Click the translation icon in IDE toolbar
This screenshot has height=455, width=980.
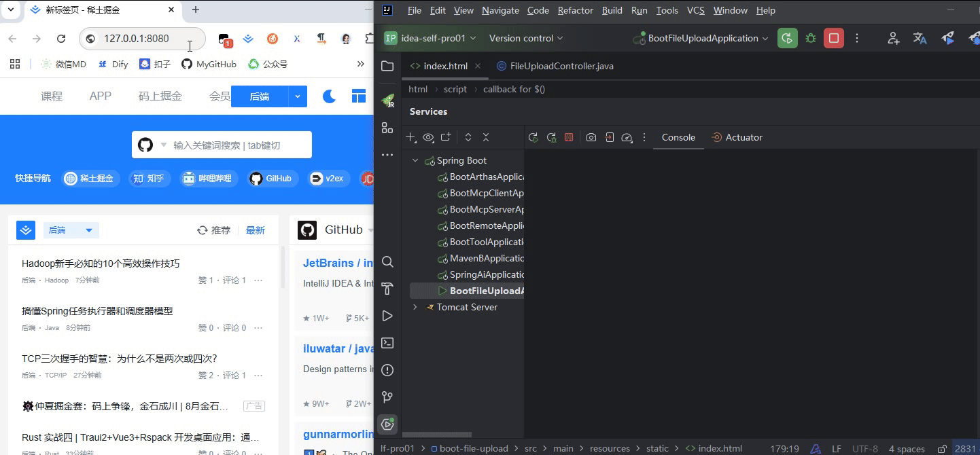pyautogui.click(x=920, y=38)
